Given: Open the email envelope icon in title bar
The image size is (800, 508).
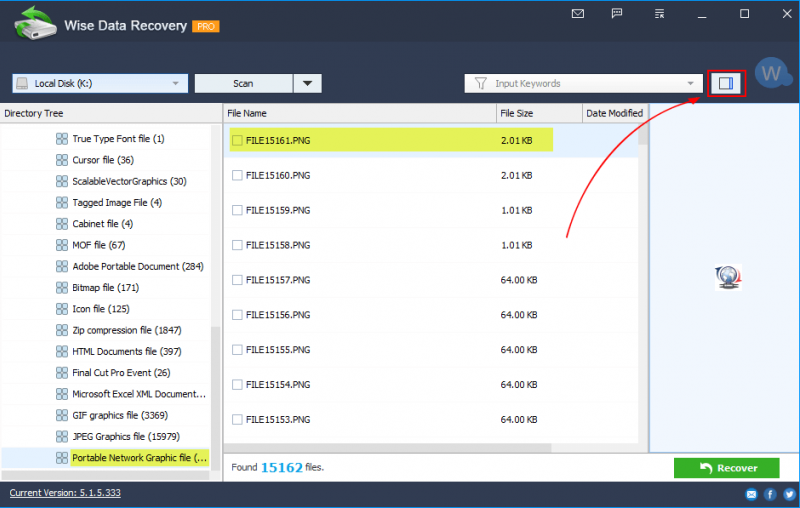Looking at the screenshot, I should click(578, 14).
